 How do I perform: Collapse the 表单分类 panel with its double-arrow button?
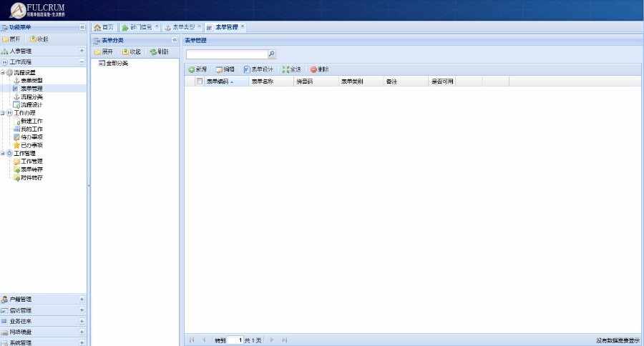175,40
